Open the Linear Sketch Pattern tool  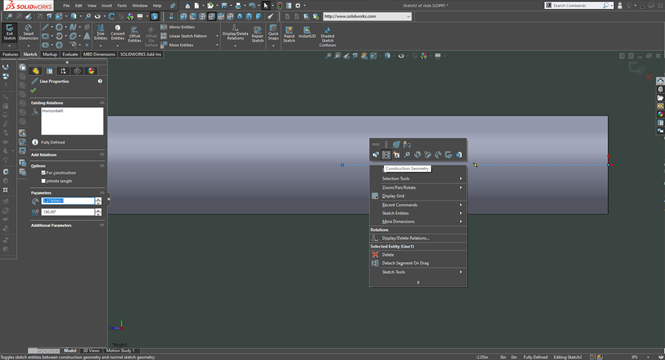(x=184, y=36)
